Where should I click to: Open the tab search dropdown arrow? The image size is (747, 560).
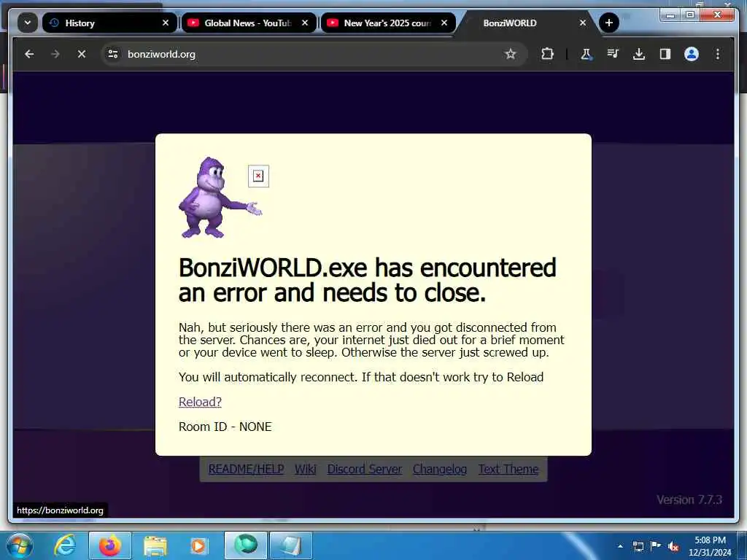click(x=28, y=23)
